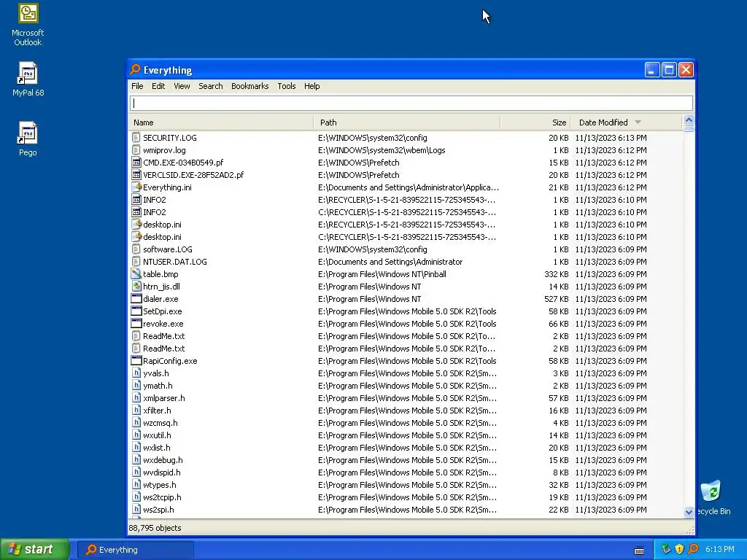Click the prefetch icon for CMD.EXE-034B0549.pf
Screen dimensions: 747x560
[x=136, y=163]
